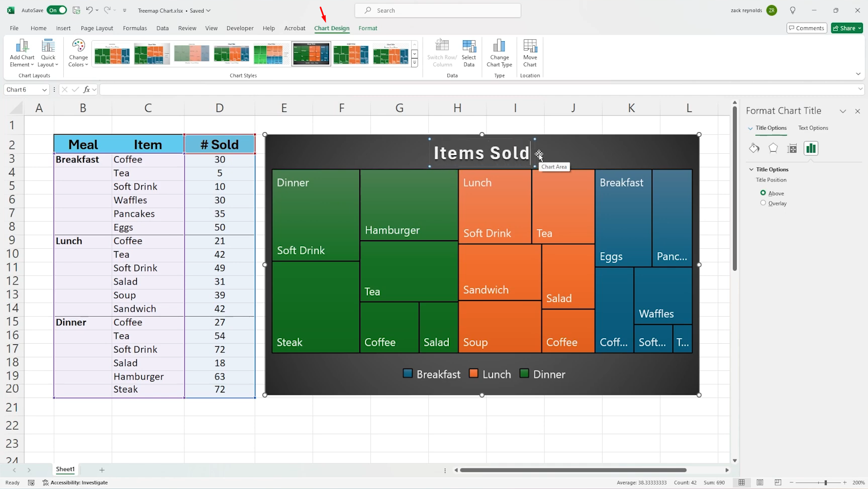868x489 pixels.
Task: Click the Select All corner triangle
Action: click(16, 108)
